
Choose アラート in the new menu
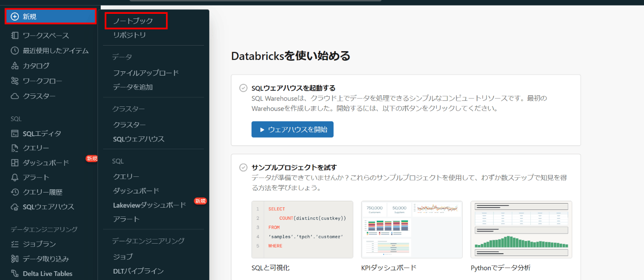(126, 219)
